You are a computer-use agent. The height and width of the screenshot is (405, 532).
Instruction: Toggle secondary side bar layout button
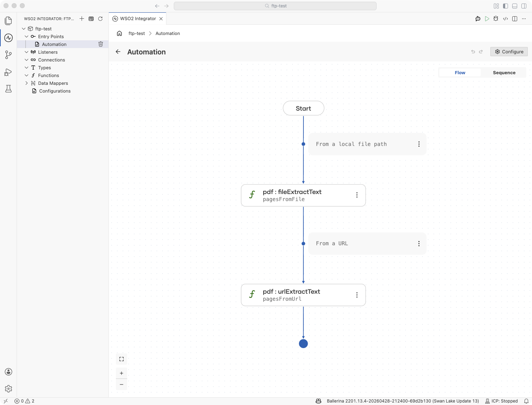click(x=524, y=6)
